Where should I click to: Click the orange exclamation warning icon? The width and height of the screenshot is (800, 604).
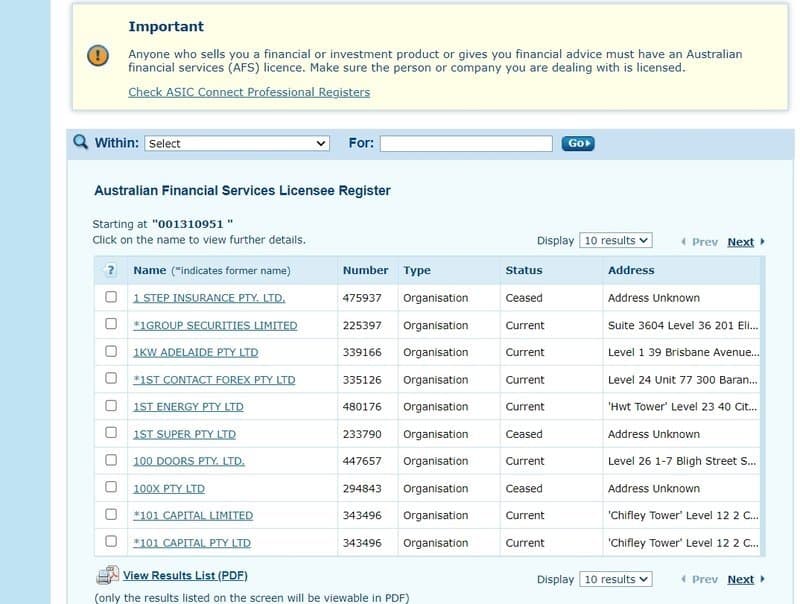click(98, 55)
